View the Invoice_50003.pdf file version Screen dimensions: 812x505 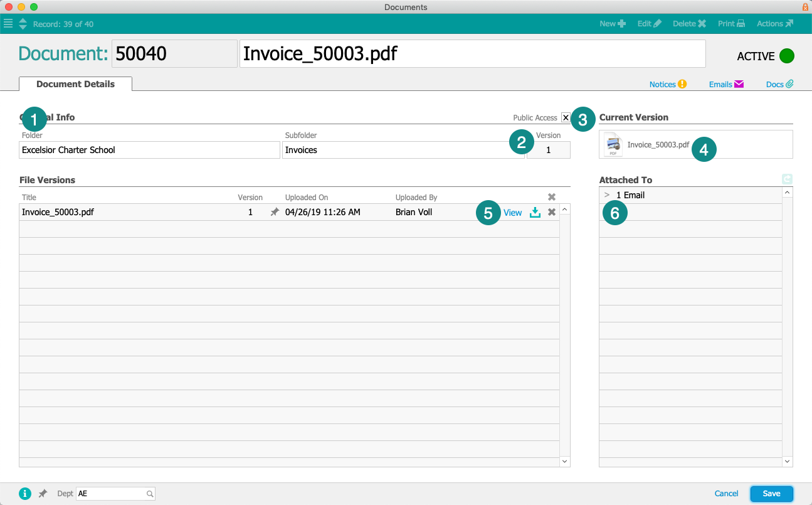coord(512,213)
